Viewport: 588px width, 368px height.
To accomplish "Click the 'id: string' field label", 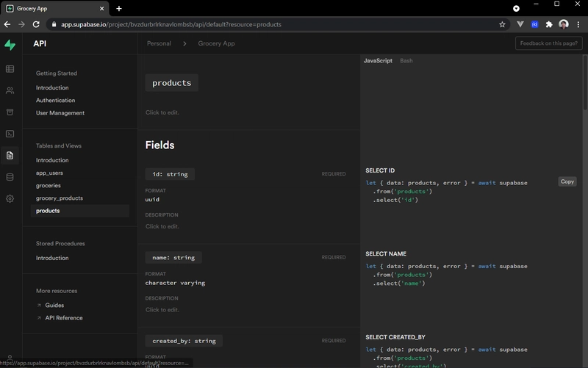I will 170,174.
